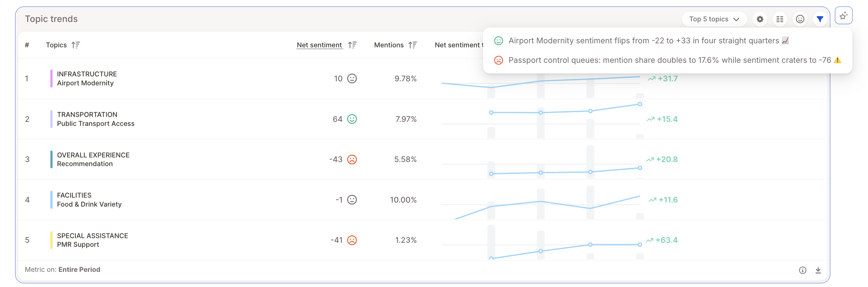This screenshot has height=287, width=868.
Task: Click the sad face on Recommendation row
Action: (352, 159)
